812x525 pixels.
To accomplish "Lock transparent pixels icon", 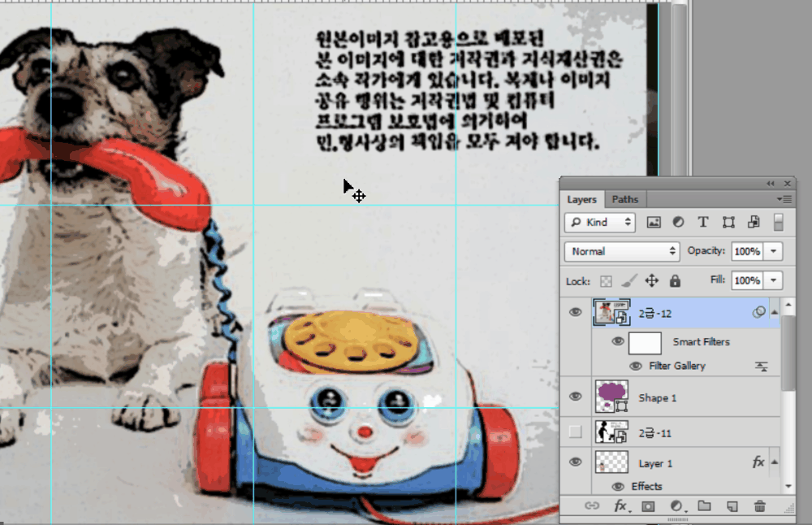I will [x=606, y=281].
